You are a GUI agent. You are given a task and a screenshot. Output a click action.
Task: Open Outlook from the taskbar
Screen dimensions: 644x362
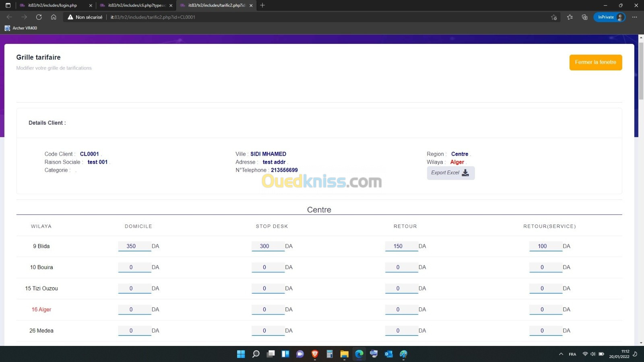click(x=388, y=354)
